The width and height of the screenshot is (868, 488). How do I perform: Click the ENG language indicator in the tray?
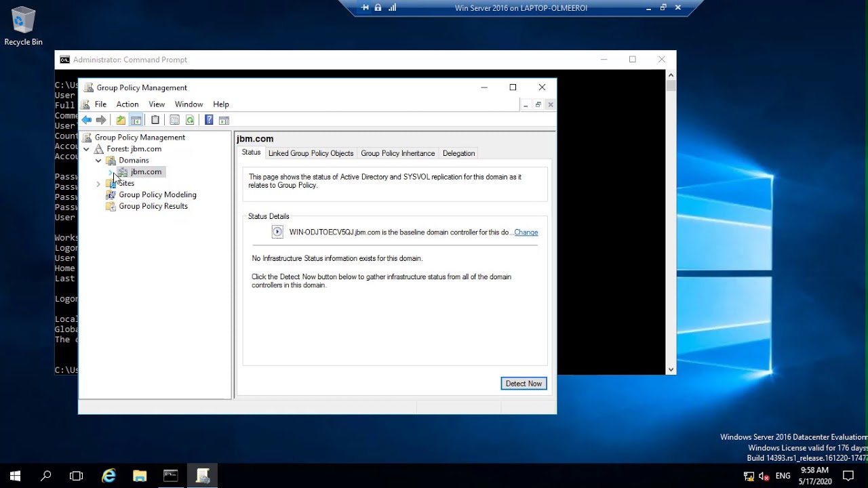click(x=783, y=476)
